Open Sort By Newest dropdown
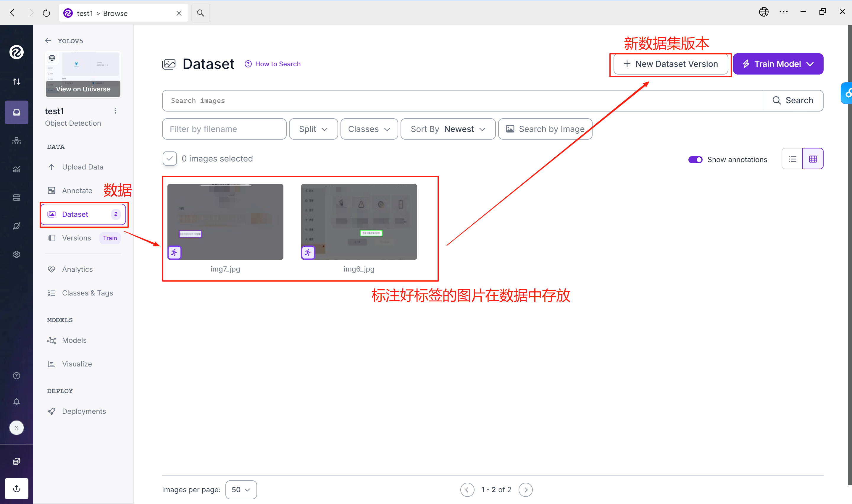This screenshot has height=504, width=852. click(x=448, y=129)
